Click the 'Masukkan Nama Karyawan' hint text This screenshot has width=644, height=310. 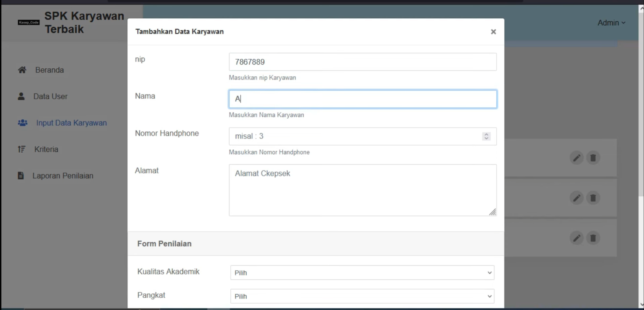(266, 115)
